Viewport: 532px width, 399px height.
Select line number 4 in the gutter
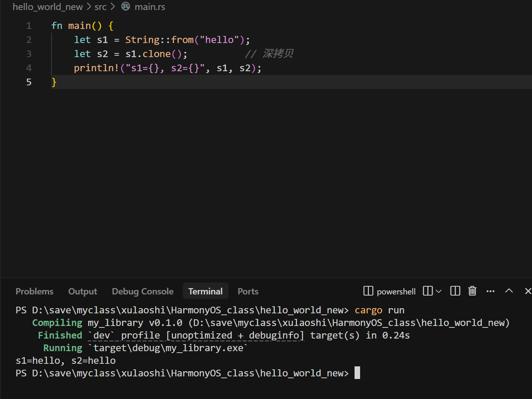(x=29, y=68)
